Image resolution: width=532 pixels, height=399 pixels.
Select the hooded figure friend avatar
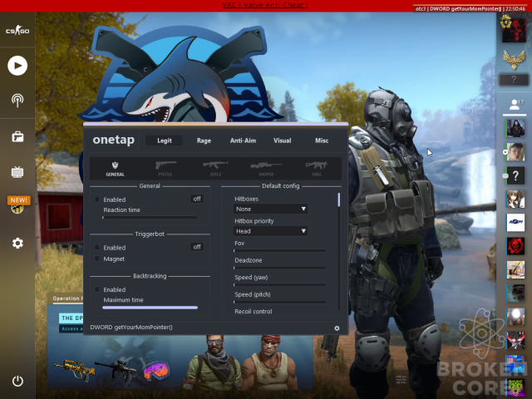click(x=515, y=128)
